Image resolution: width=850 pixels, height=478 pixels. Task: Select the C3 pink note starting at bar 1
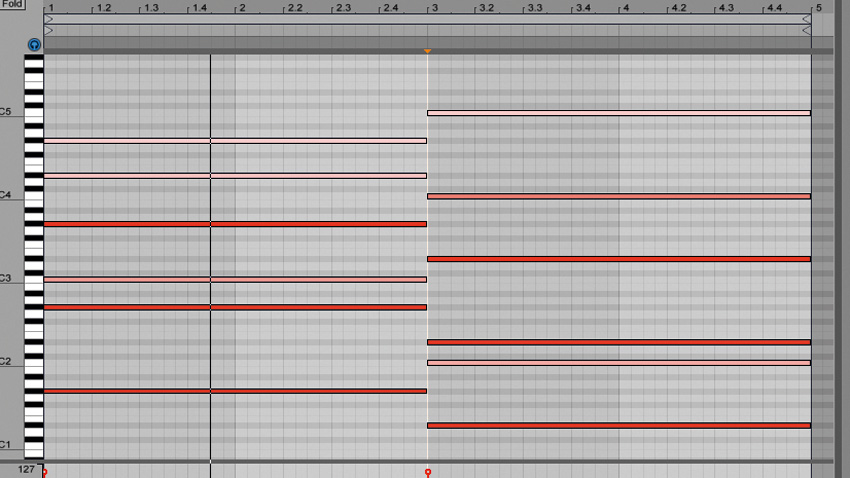click(x=235, y=280)
